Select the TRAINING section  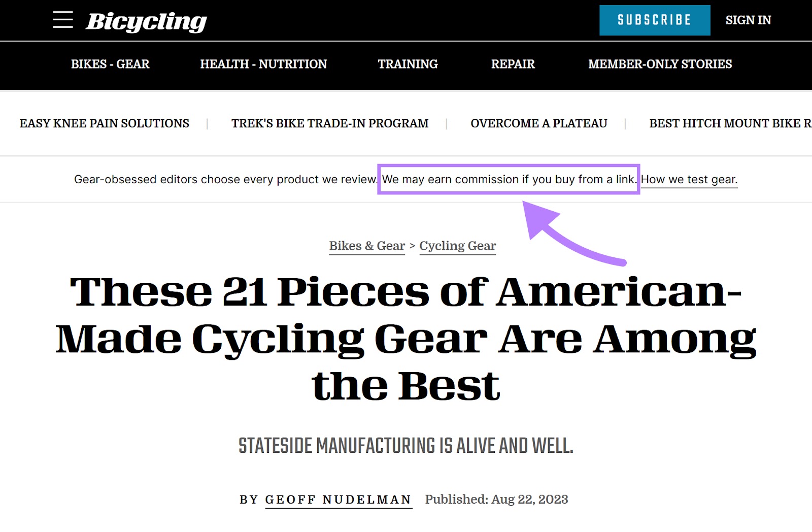(408, 64)
